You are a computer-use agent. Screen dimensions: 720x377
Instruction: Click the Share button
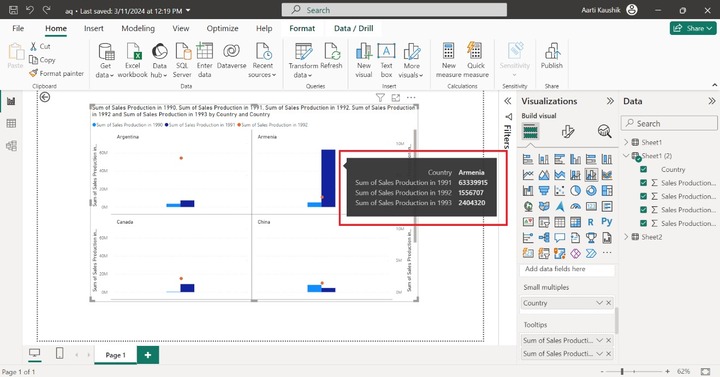[x=692, y=28]
